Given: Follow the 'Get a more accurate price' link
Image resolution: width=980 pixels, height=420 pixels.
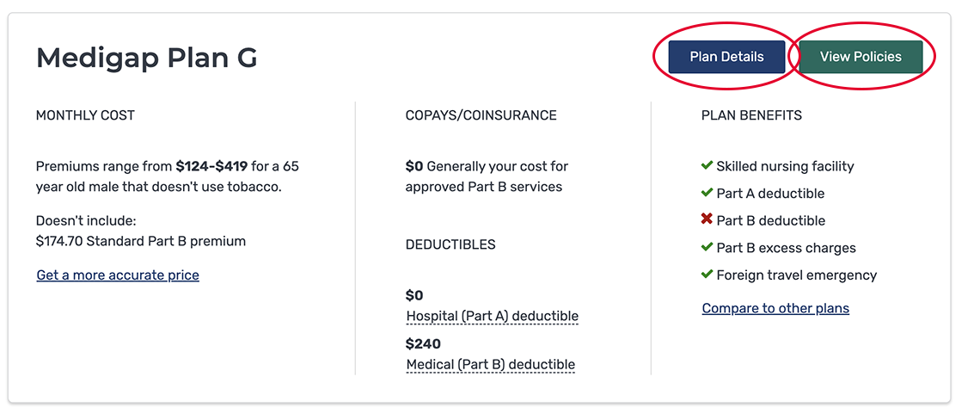Looking at the screenshot, I should pos(118,275).
